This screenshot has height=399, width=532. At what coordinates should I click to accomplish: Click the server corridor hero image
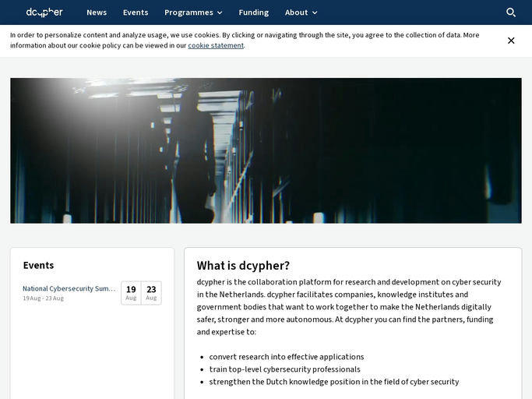tap(266, 150)
